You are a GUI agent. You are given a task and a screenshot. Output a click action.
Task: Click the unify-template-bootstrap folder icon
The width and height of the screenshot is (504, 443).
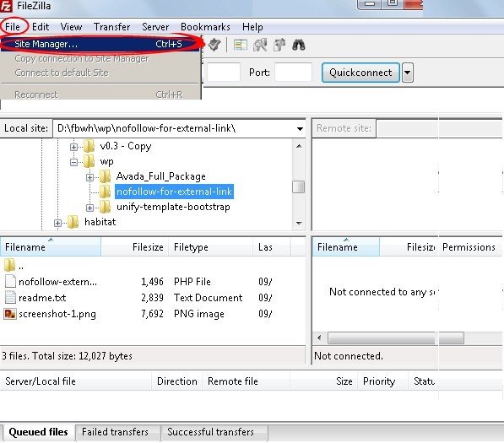click(106, 207)
